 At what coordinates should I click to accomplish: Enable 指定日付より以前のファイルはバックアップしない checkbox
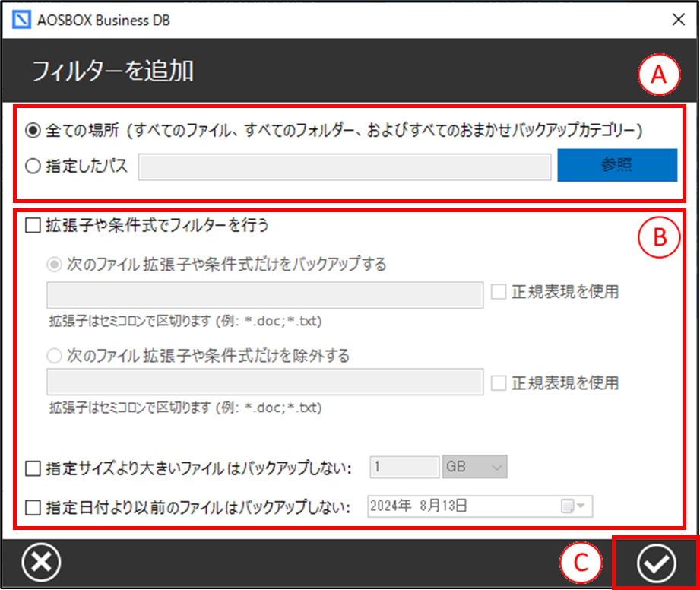[33, 508]
